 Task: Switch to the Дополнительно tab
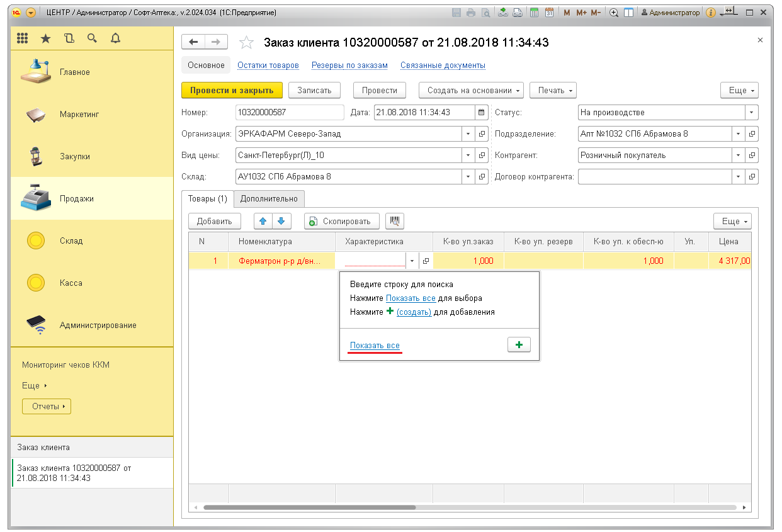[x=269, y=198]
